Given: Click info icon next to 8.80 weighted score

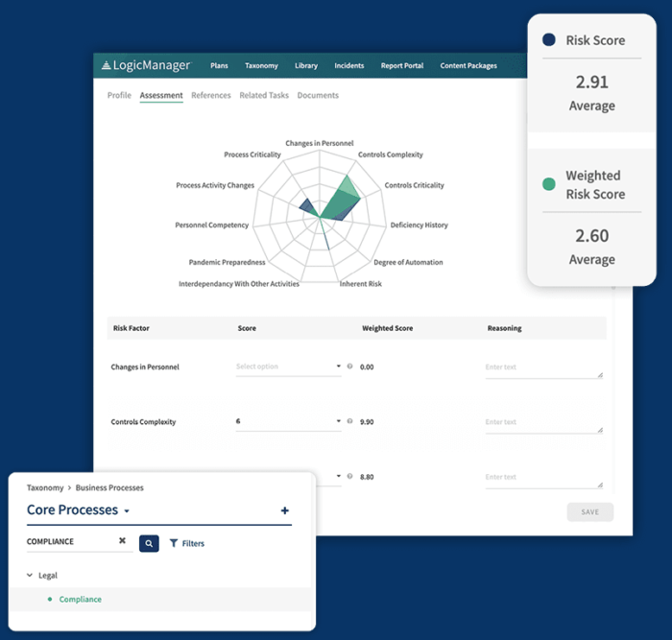Looking at the screenshot, I should coord(349,476).
